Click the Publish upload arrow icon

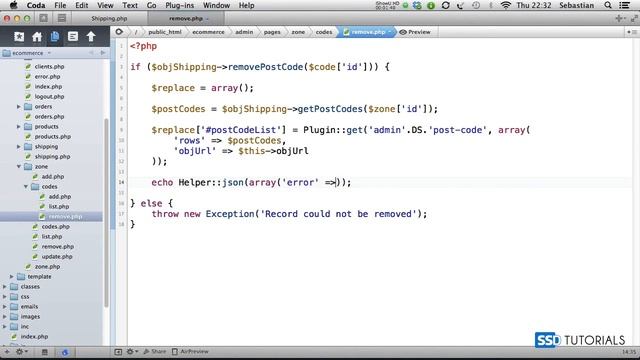coord(91,37)
